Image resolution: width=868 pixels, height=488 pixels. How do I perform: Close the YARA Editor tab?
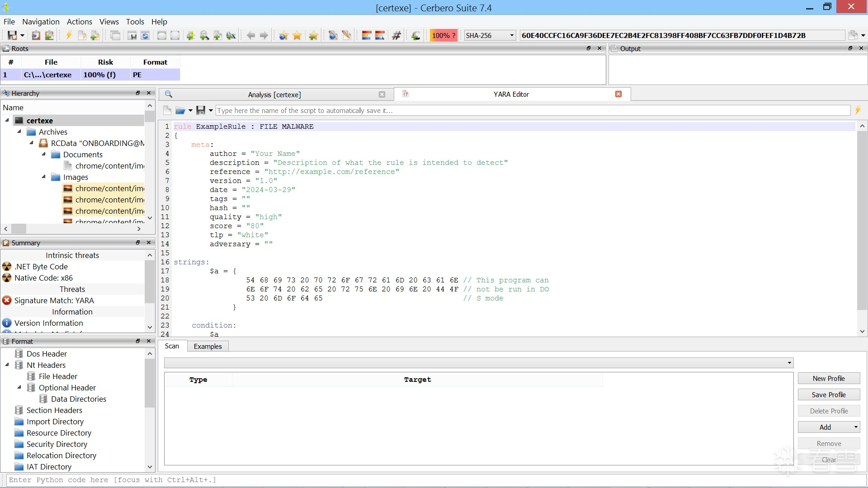pos(618,94)
